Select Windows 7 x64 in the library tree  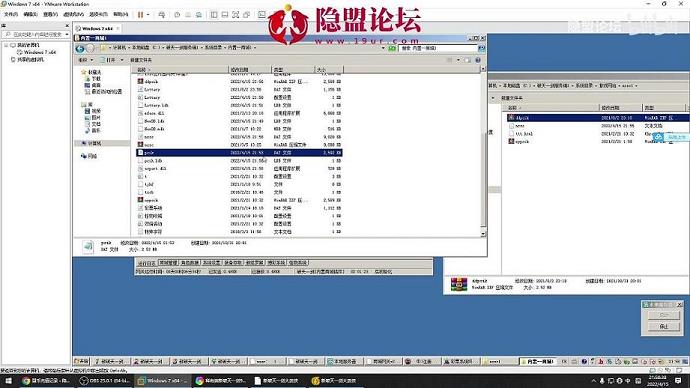click(37, 52)
